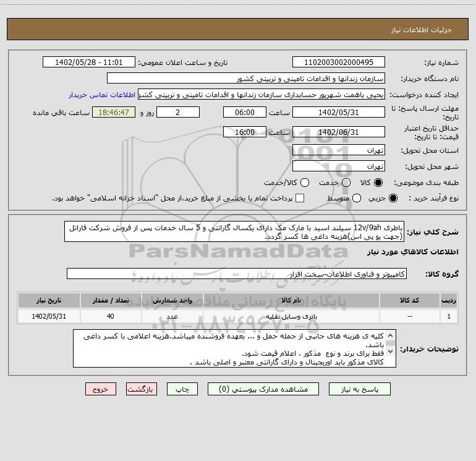This screenshot has width=476, height=461.
Task: Click the شرح کلی نیاز description box
Action: (234, 231)
